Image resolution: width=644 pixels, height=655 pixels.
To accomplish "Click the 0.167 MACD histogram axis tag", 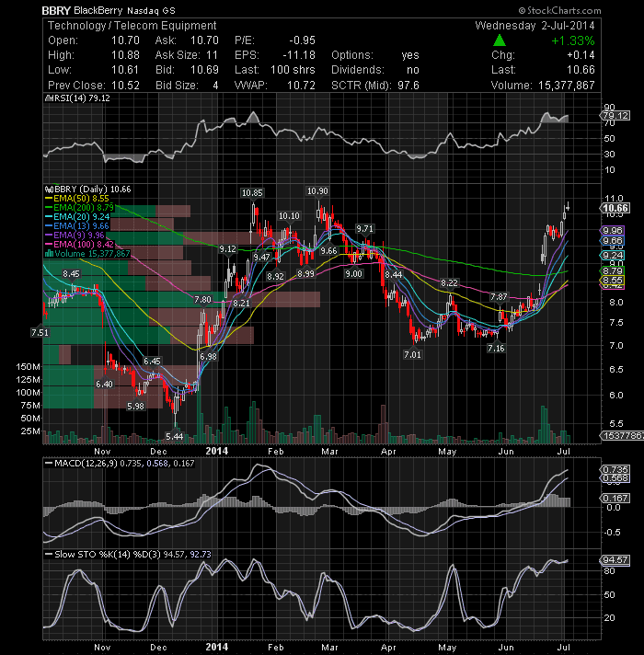I will pyautogui.click(x=615, y=498).
